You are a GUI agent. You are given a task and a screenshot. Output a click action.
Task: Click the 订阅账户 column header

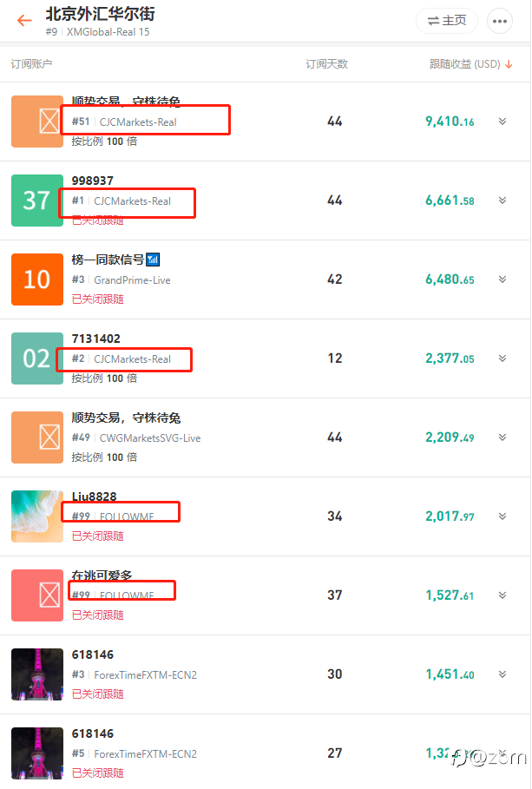[32, 64]
